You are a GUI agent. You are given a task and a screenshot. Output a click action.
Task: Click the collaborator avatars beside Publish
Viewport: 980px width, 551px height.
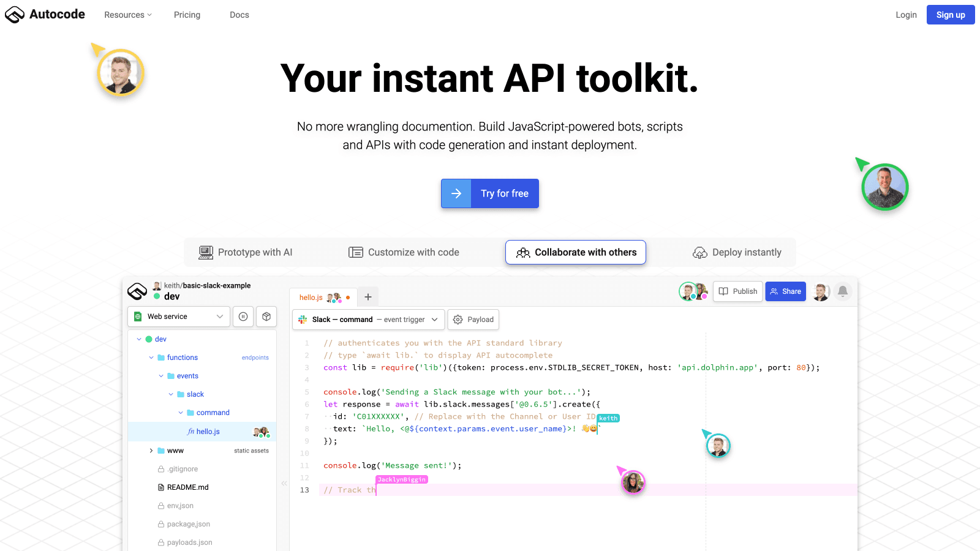(693, 291)
